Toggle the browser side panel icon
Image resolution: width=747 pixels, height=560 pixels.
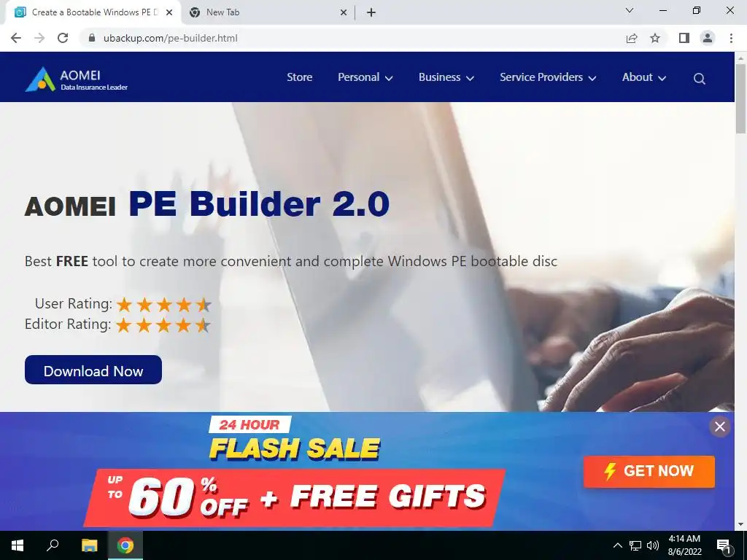click(684, 38)
